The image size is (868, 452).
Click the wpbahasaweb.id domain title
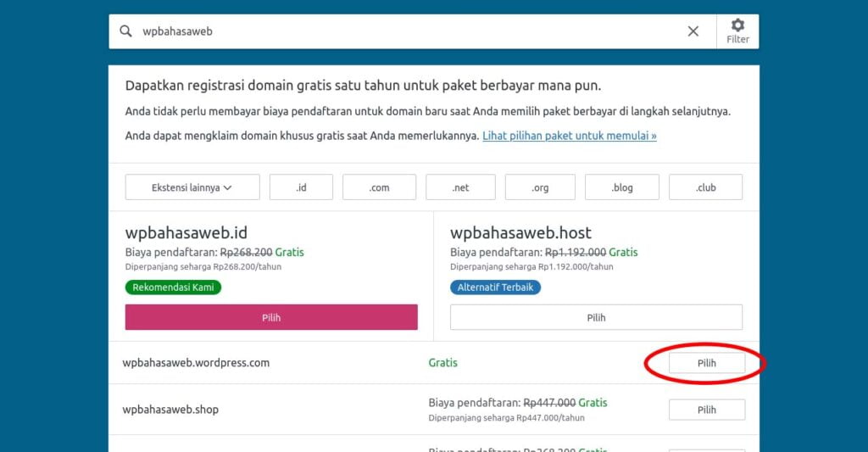click(186, 232)
